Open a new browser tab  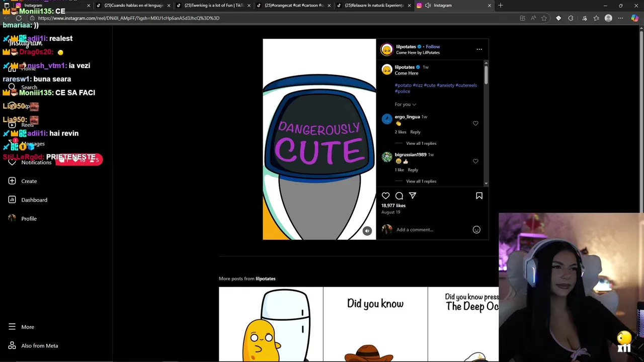(x=500, y=6)
